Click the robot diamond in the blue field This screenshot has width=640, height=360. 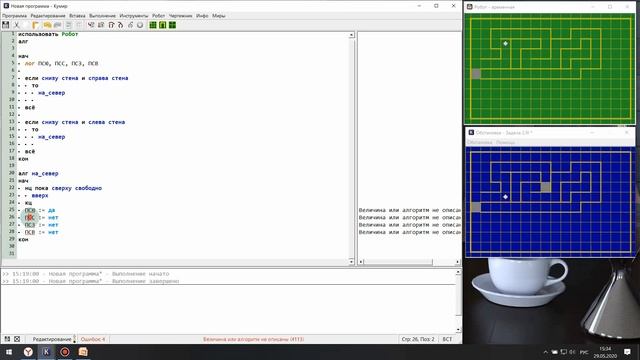pyautogui.click(x=505, y=197)
